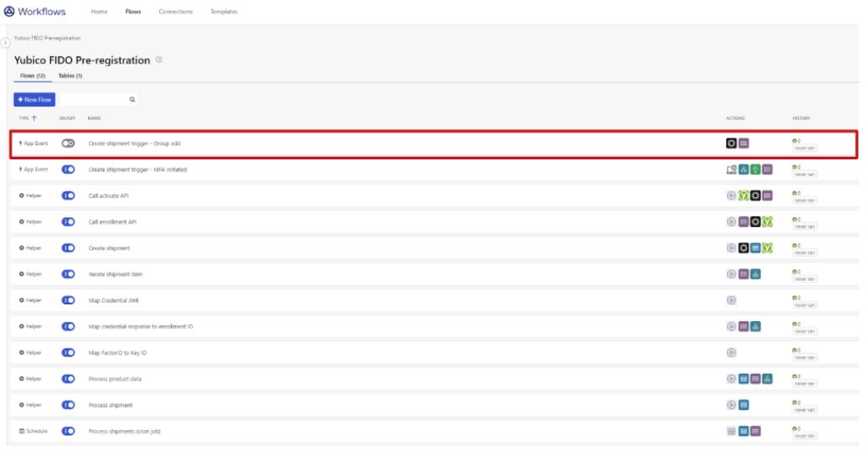Click the green lightbulb icon in MFA initiated row
Image resolution: width=868 pixels, height=451 pixels.
[755, 169]
